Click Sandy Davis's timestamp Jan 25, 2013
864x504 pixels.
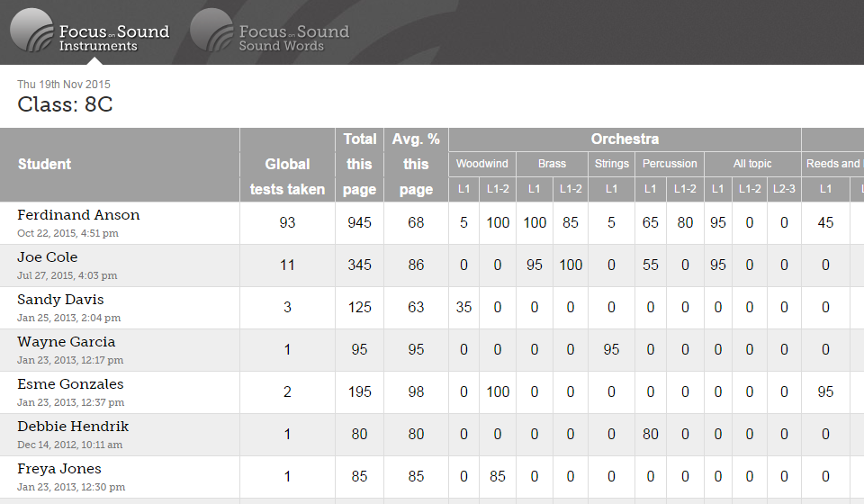pos(69,318)
